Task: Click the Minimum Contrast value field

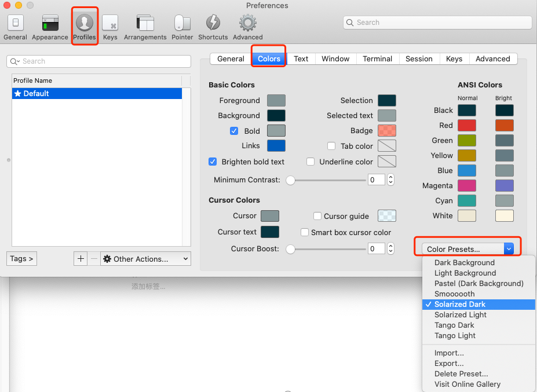Action: [377, 179]
